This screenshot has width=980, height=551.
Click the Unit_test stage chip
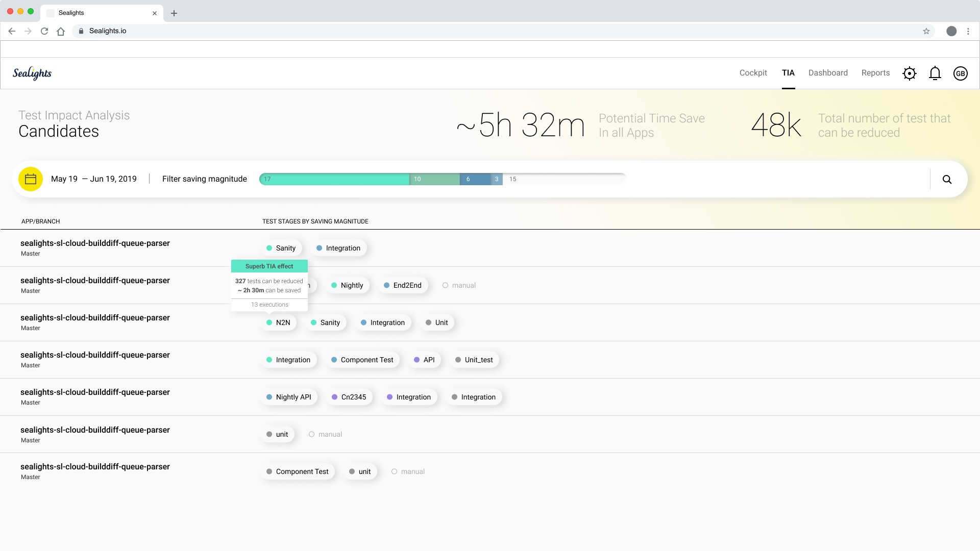coord(474,360)
